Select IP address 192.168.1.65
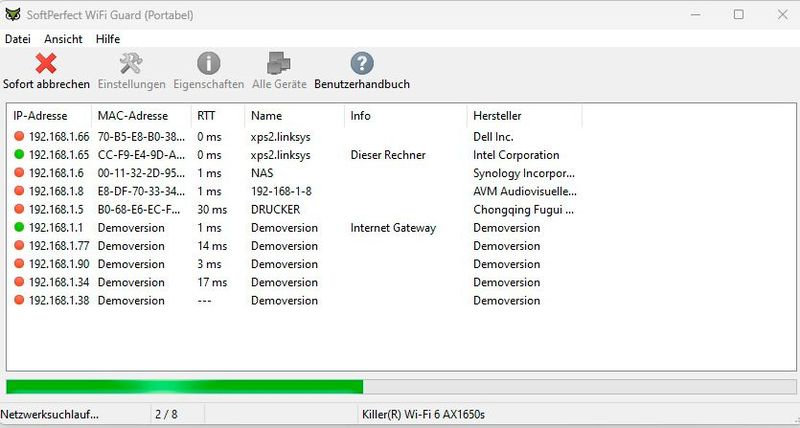Image resolution: width=800 pixels, height=428 pixels. point(59,155)
